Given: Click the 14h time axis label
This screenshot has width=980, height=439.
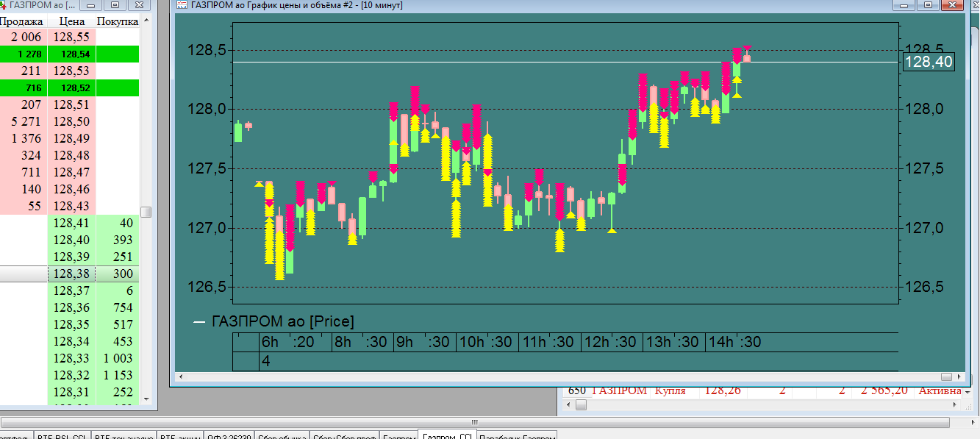Looking at the screenshot, I should click(721, 342).
